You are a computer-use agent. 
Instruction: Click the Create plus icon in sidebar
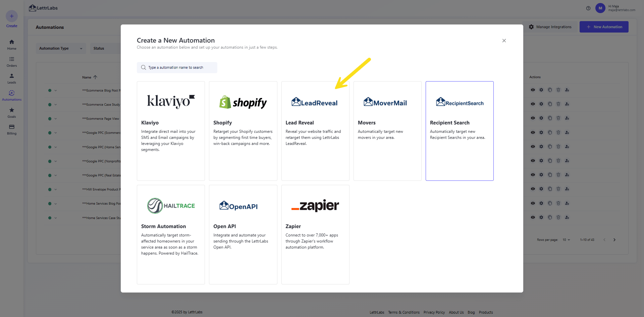click(12, 16)
